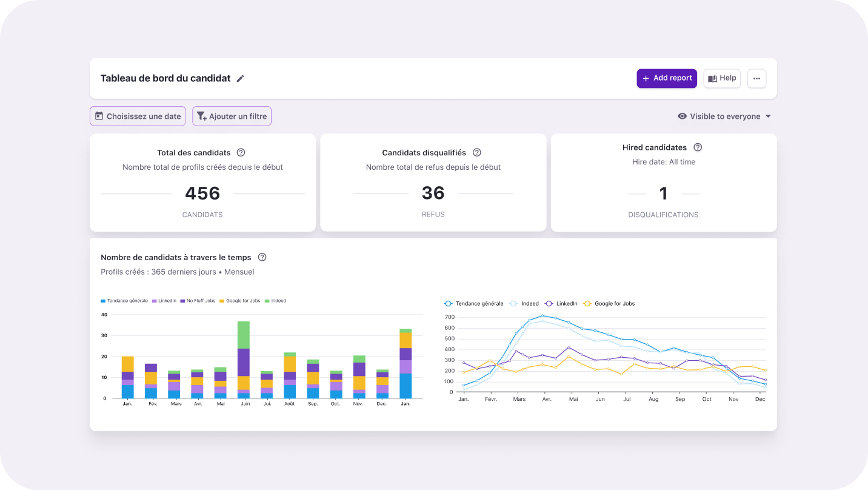Toggle Google for Jobs in line chart legend
This screenshot has width=868, height=490.
click(609, 303)
